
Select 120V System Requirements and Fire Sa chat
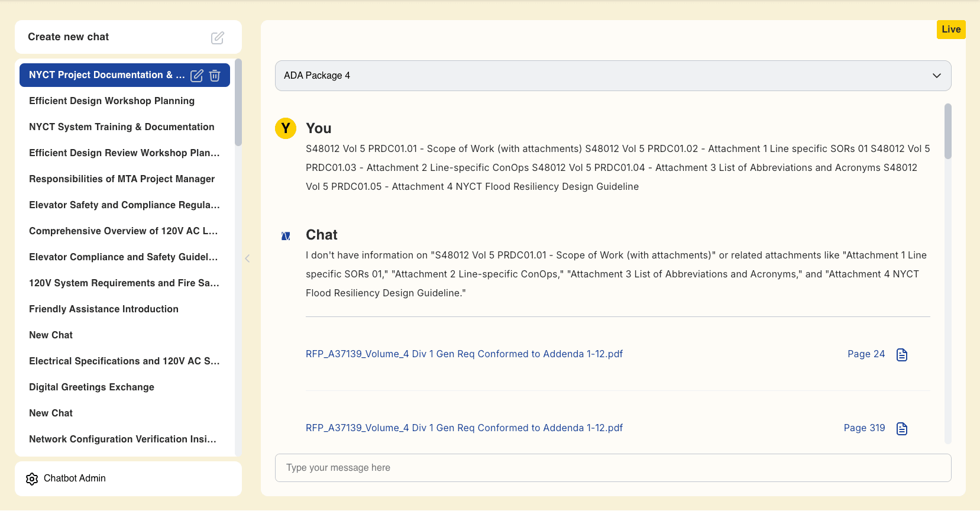124,283
